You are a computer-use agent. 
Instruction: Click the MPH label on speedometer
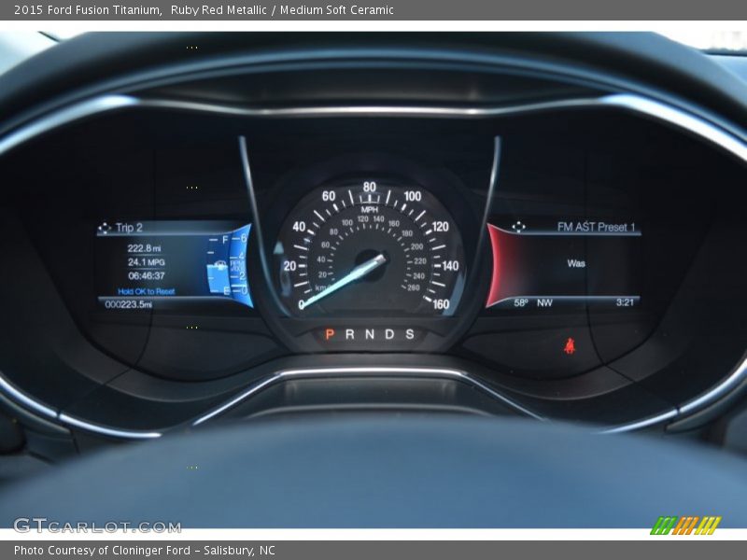point(370,210)
